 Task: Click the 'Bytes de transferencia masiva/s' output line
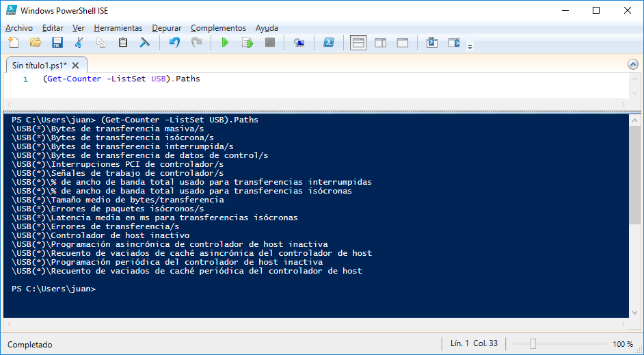(107, 129)
